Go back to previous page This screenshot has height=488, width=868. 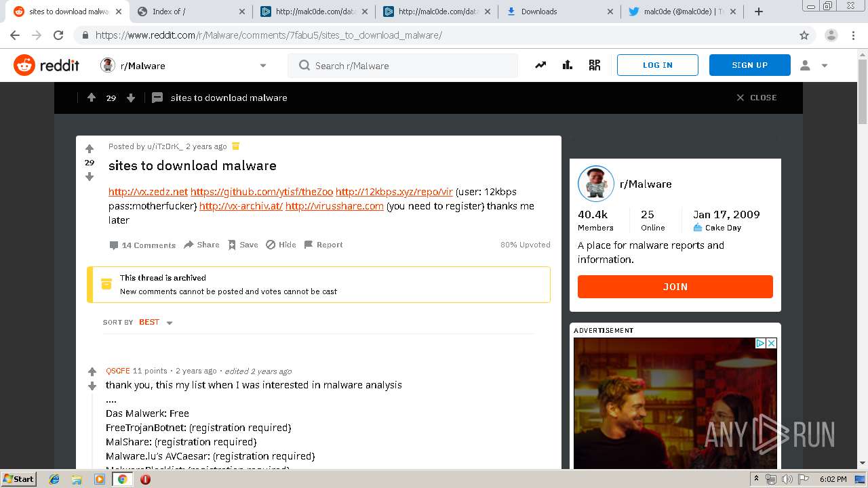(x=15, y=35)
